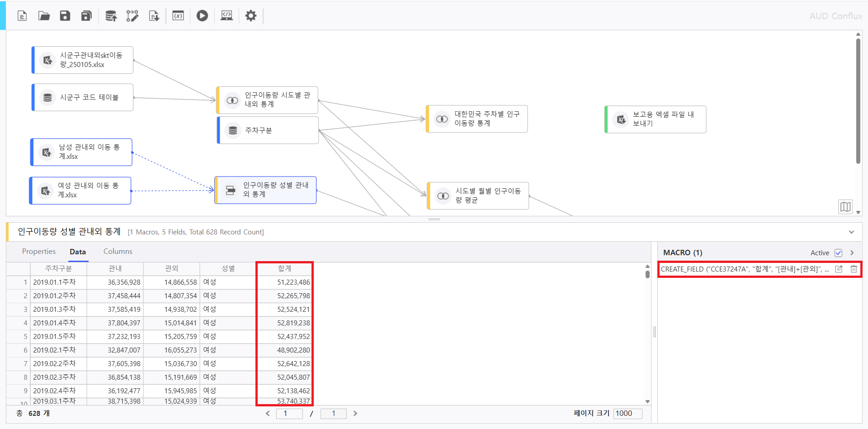Click the export document toolbar icon
The width and height of the screenshot is (868, 429).
coord(154,16)
